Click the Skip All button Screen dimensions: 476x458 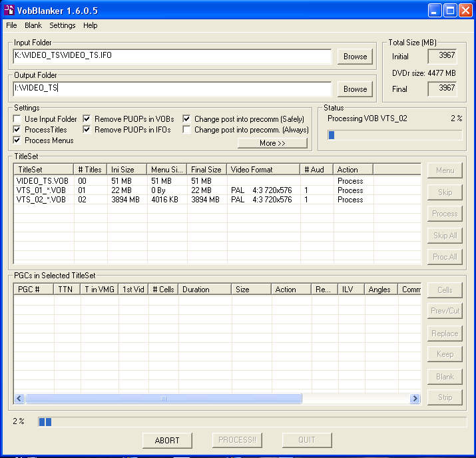click(x=445, y=236)
